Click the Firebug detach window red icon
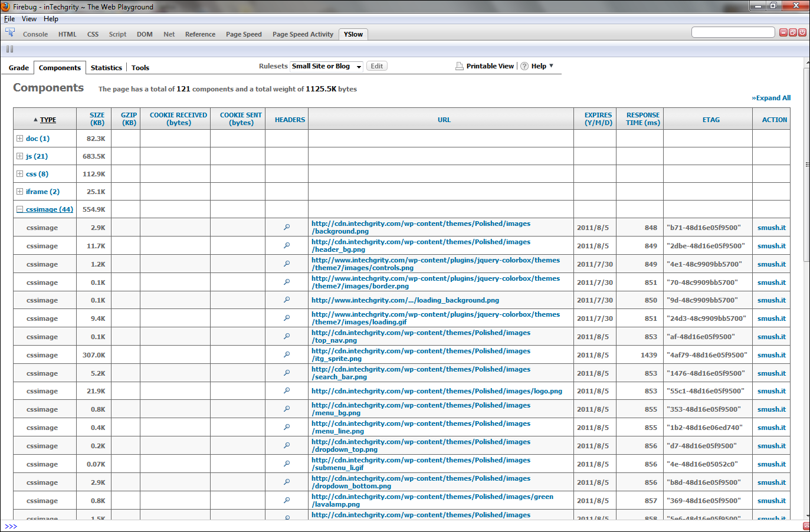The image size is (810, 532). [793, 32]
